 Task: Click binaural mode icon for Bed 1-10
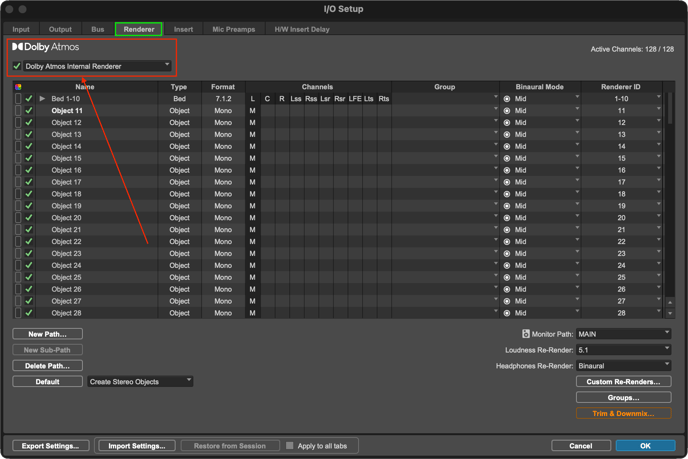tap(507, 99)
